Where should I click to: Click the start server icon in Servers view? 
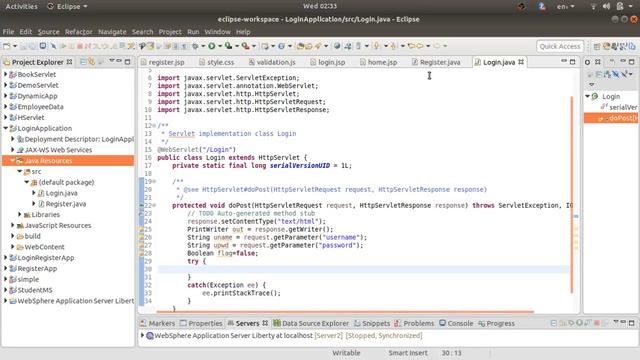(579, 323)
